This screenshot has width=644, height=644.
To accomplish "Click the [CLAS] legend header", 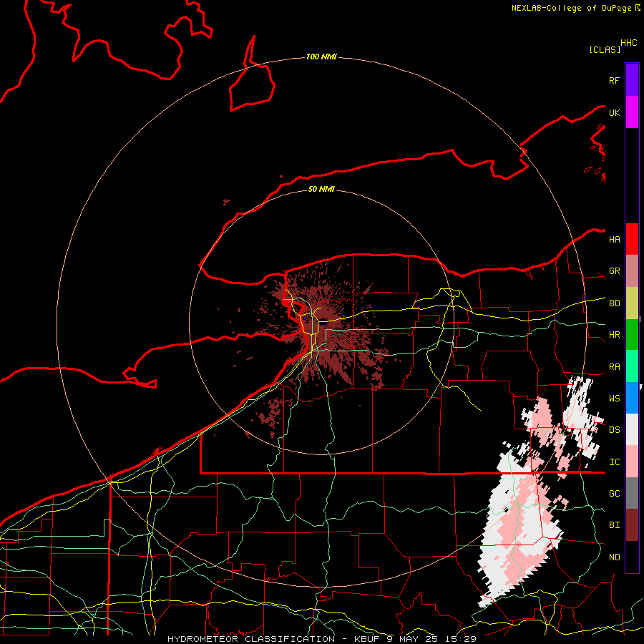I will 605,49.
